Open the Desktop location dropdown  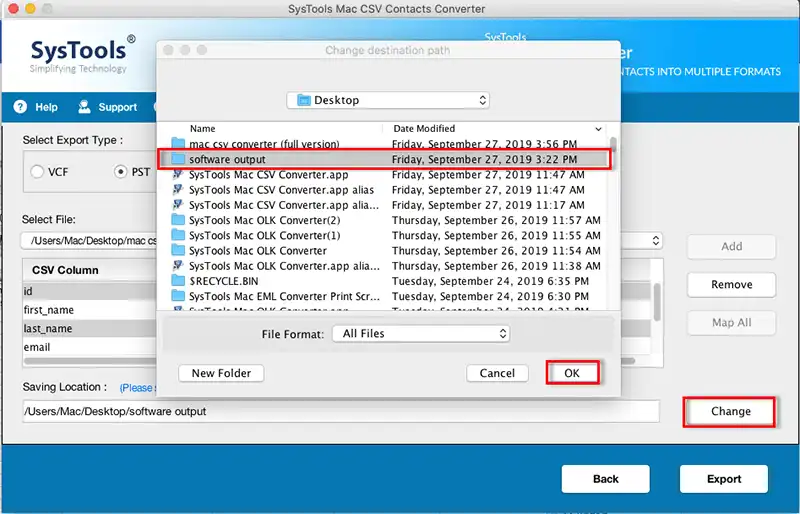(388, 100)
